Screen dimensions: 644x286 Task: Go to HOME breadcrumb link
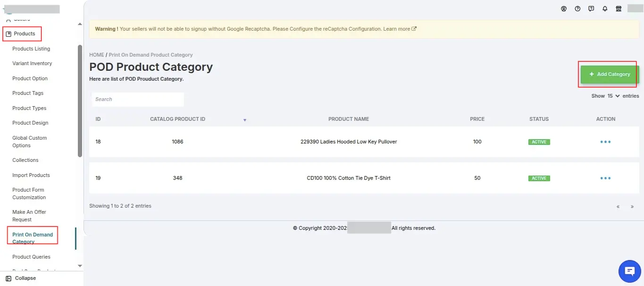pyautogui.click(x=97, y=55)
